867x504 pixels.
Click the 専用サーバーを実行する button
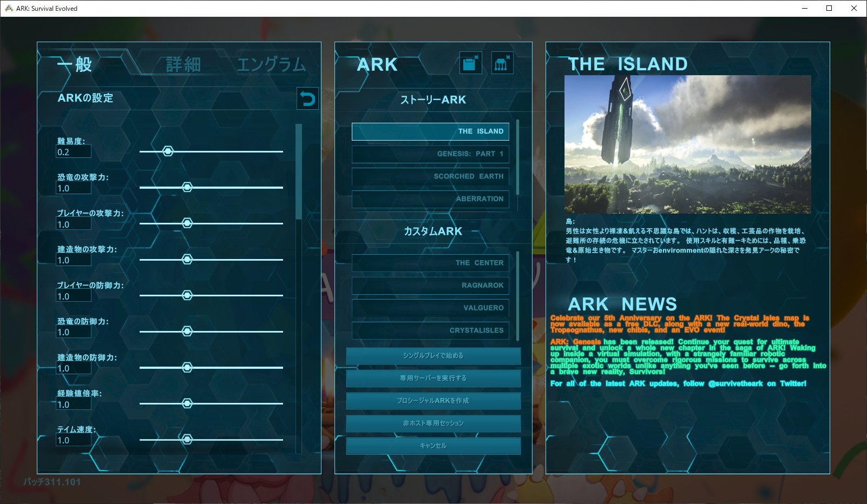tap(433, 379)
